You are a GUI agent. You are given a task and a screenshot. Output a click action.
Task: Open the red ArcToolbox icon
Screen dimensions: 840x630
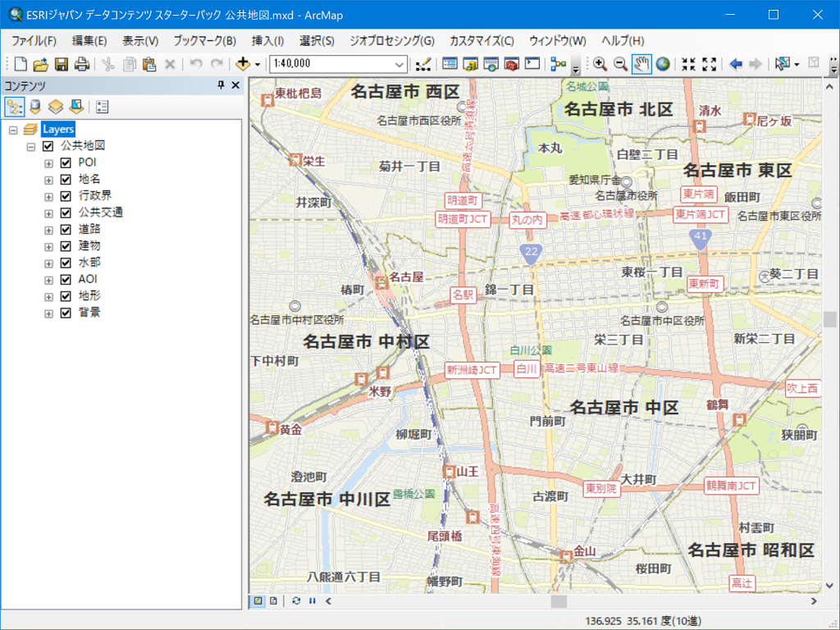point(512,64)
